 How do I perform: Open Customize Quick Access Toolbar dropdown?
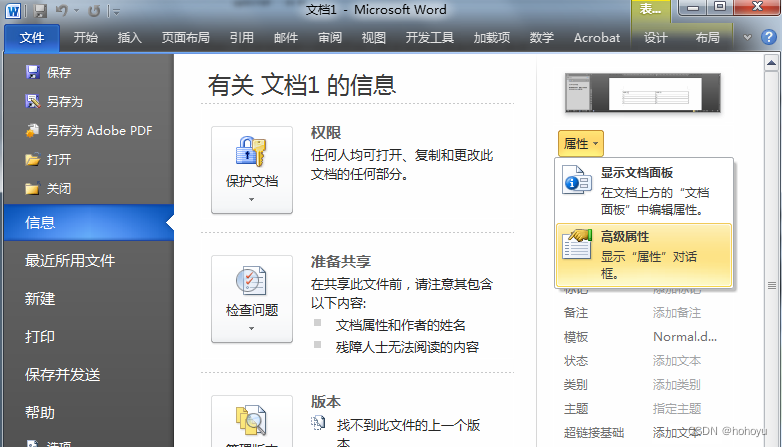click(116, 11)
